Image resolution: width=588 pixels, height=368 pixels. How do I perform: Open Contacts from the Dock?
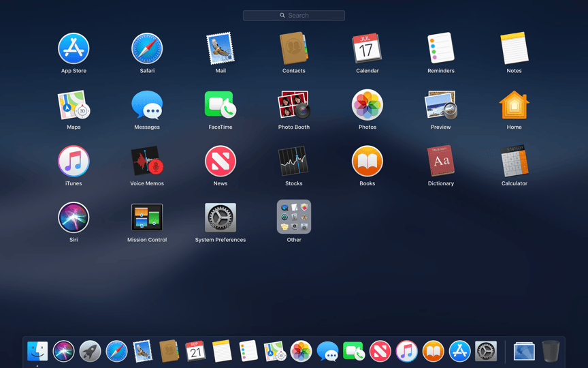pyautogui.click(x=169, y=351)
